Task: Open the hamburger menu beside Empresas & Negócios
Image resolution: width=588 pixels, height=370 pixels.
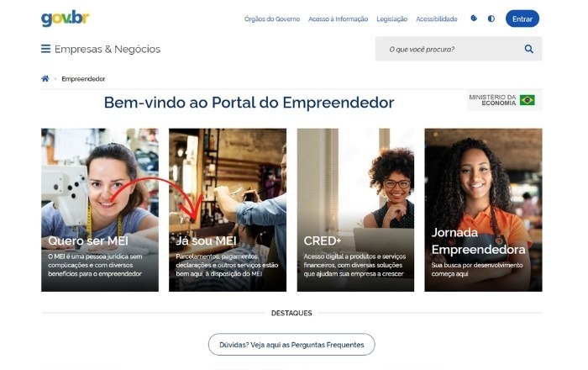Action: tap(45, 49)
